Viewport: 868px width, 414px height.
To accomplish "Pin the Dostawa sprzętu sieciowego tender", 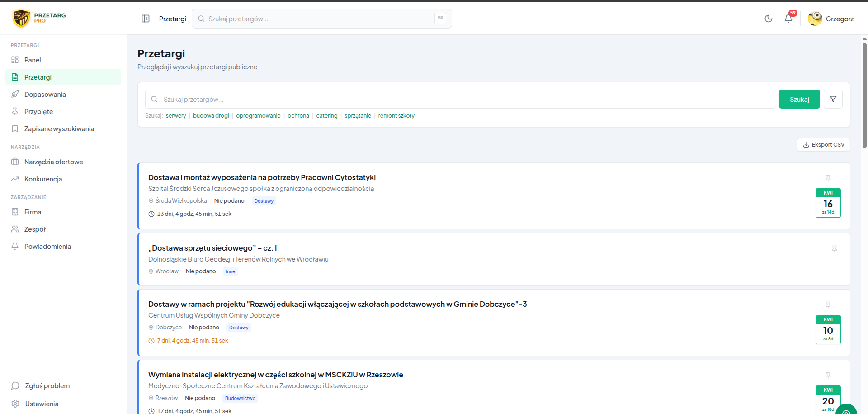I will (x=835, y=248).
